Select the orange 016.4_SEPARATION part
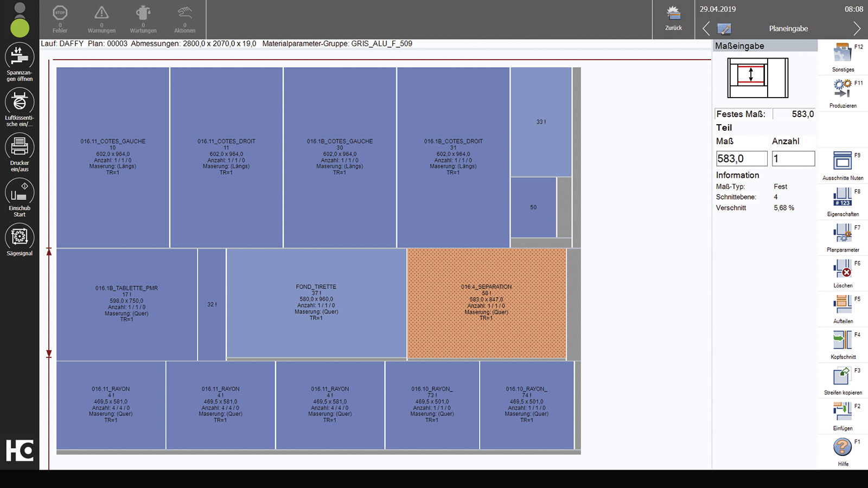 (486, 304)
